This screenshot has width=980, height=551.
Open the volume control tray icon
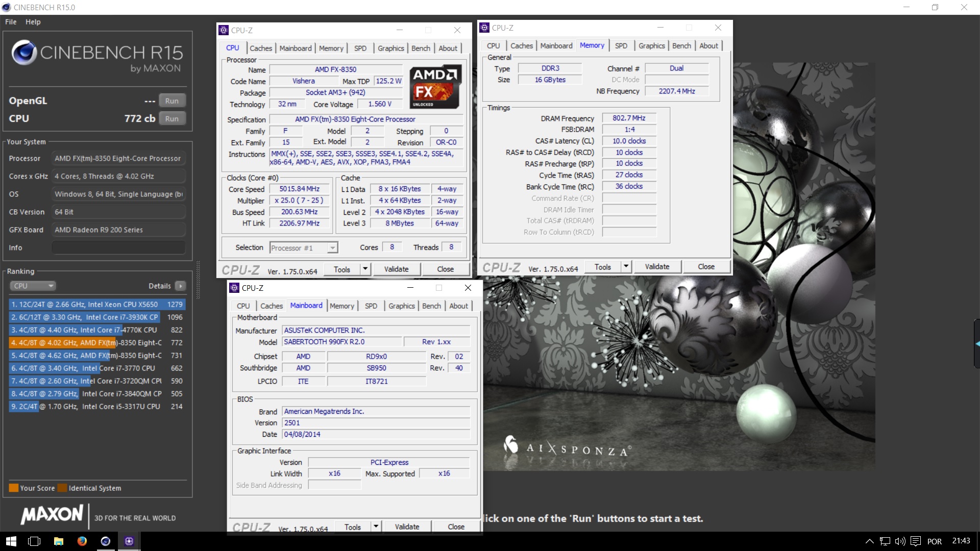[x=900, y=541]
